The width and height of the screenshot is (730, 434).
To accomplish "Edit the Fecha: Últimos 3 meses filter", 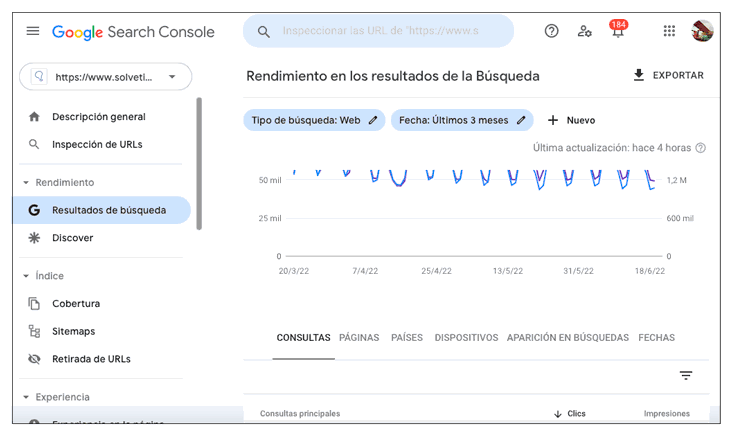I will [462, 120].
